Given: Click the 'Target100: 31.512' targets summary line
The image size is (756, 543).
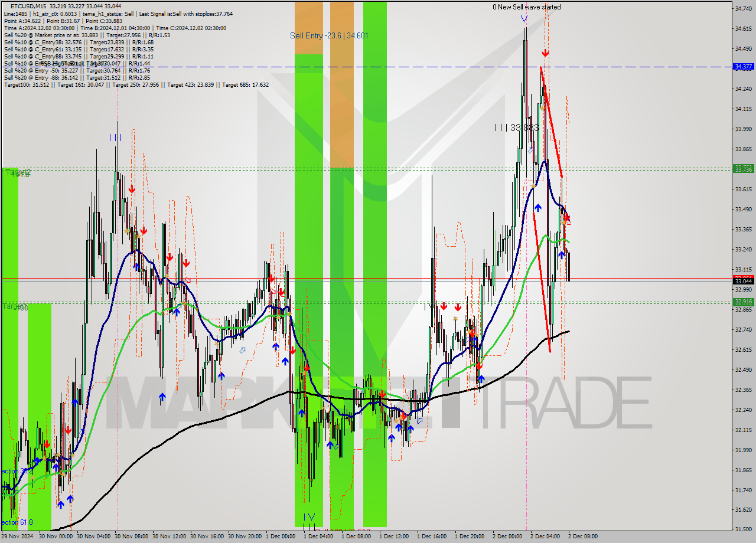Looking at the screenshot, I should tap(136, 84).
